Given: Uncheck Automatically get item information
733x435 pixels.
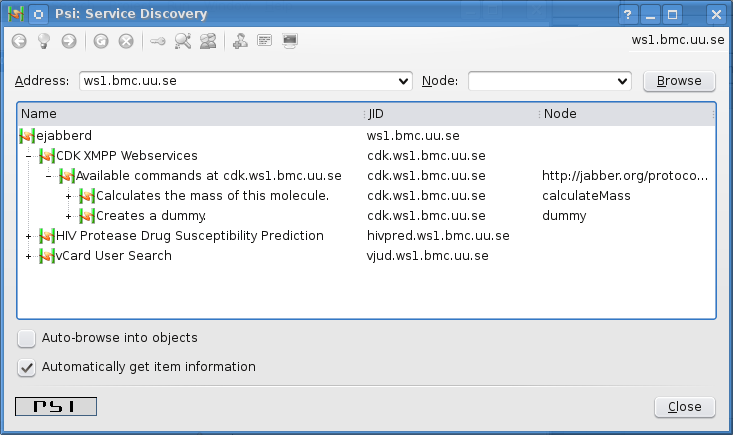Looking at the screenshot, I should point(27,367).
